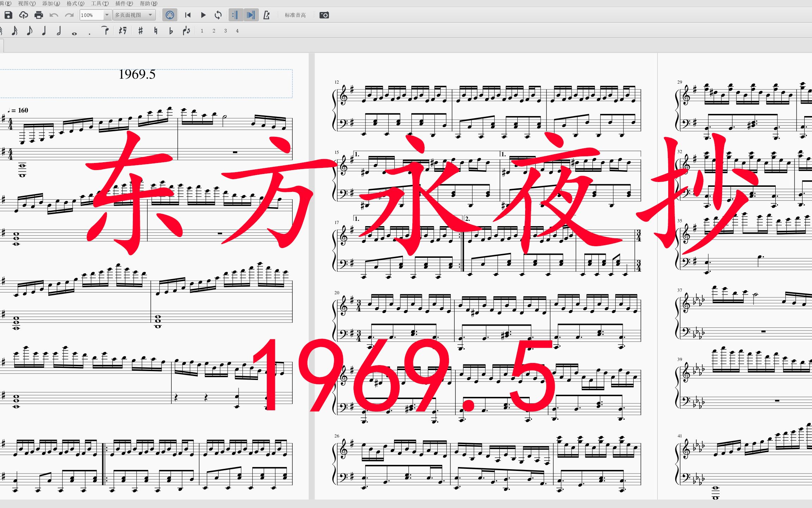
Task: Select the eighth note duration
Action: point(30,31)
